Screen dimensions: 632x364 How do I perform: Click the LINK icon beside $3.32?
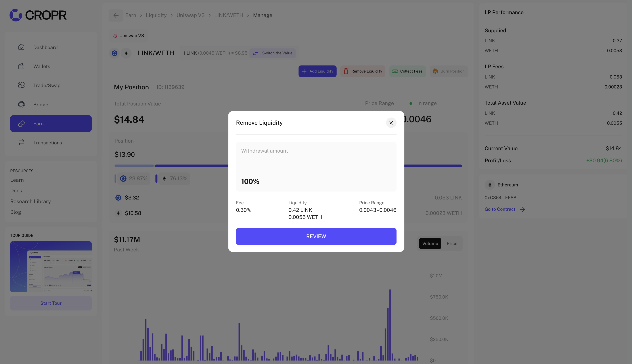tap(118, 198)
